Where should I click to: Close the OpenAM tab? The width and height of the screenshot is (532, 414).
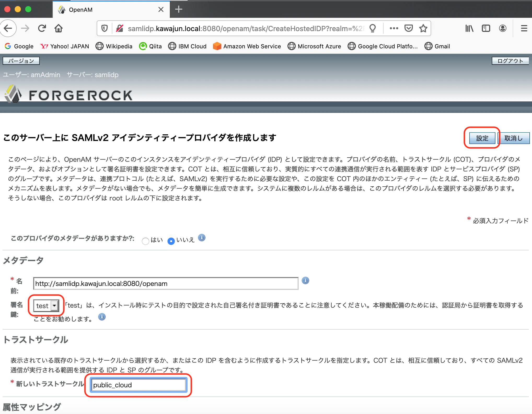pyautogui.click(x=161, y=10)
